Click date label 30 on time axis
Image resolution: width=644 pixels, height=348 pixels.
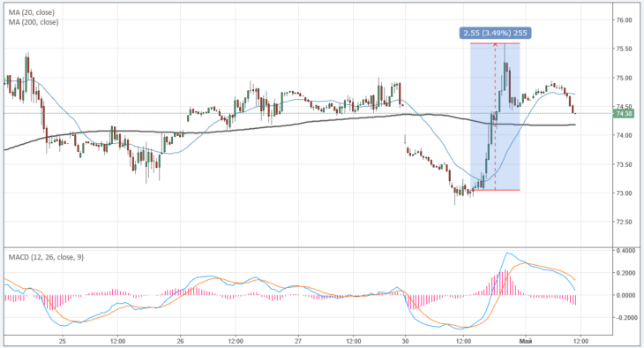click(x=406, y=341)
